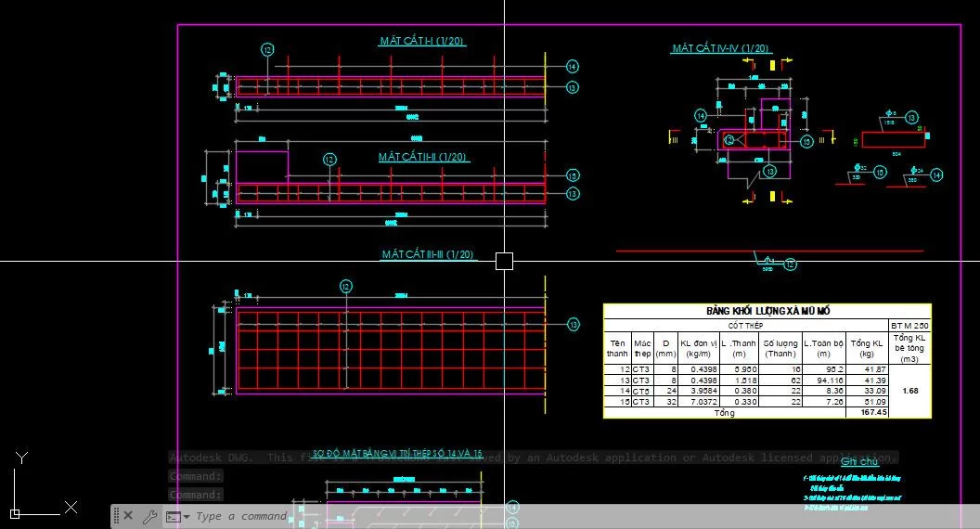Select balloon 13 beside section III-III plan
980x529 pixels.
[574, 325]
